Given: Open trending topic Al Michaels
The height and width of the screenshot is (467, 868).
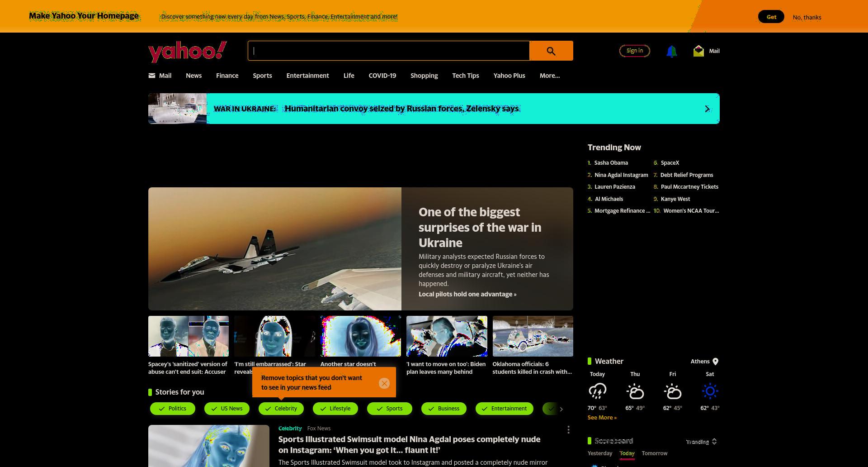Looking at the screenshot, I should [609, 199].
